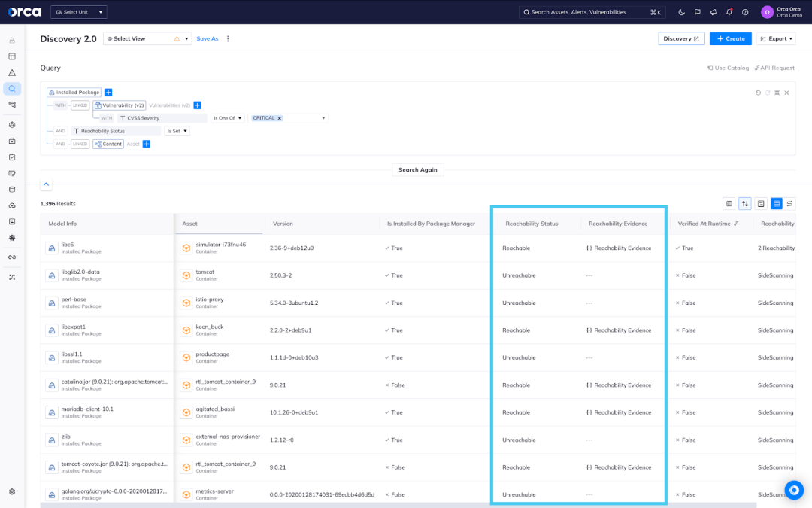The image size is (812, 508).
Task: Collapse the query panel chevron
Action: point(46,184)
